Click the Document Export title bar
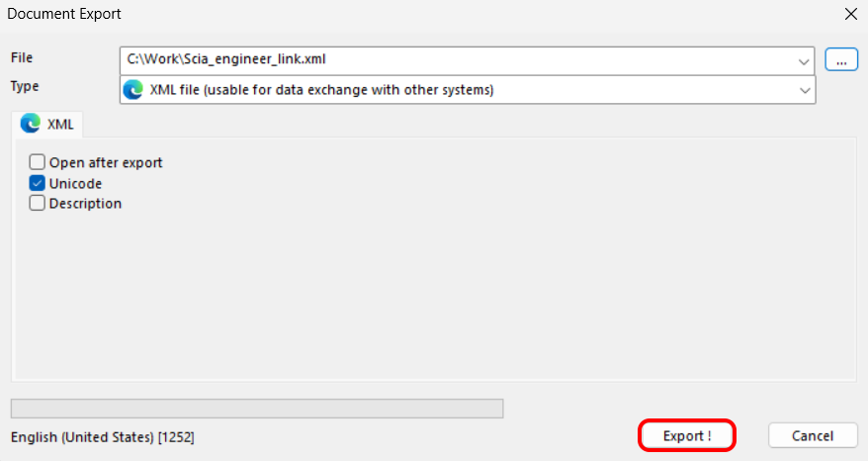 (395, 14)
